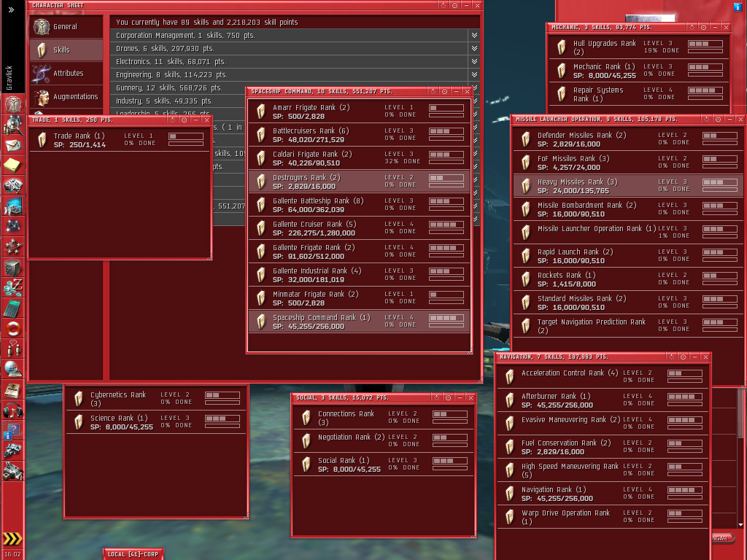Open the journal book icon

(13, 390)
